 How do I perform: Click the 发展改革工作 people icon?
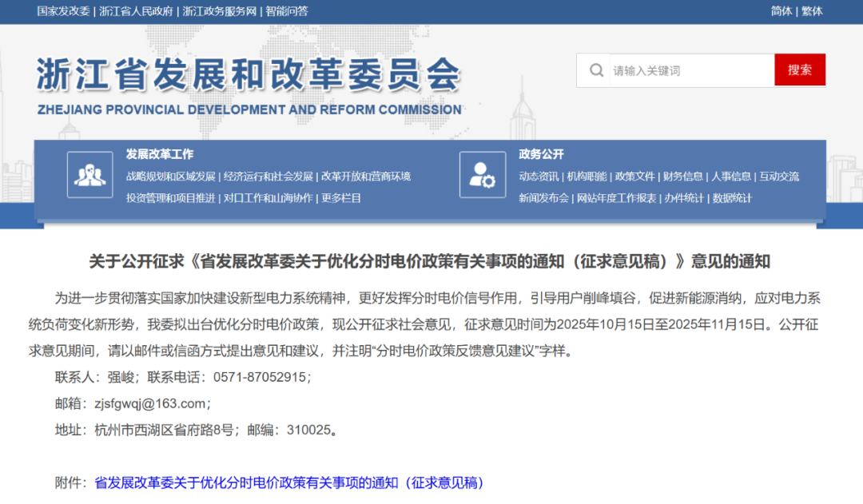(89, 175)
